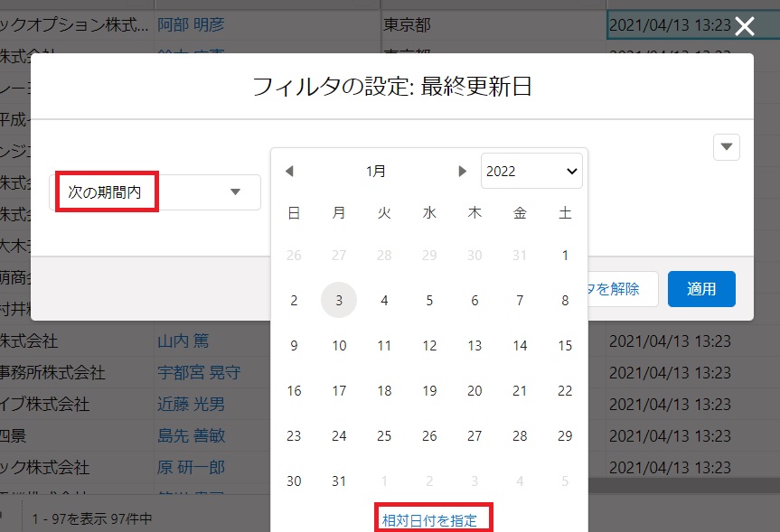
Task: Click date cell in 原 研一郎 row
Action: coord(670,467)
